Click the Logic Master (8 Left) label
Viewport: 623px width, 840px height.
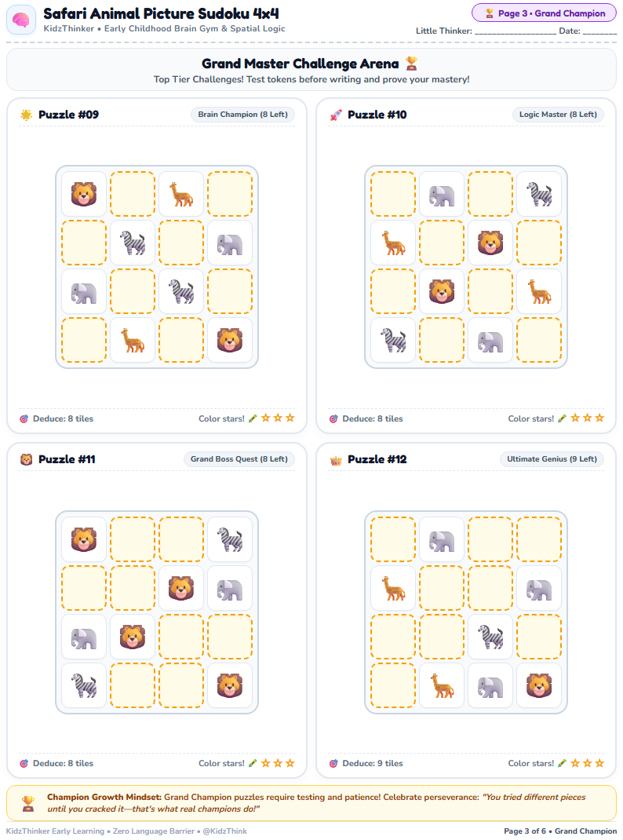tap(558, 114)
